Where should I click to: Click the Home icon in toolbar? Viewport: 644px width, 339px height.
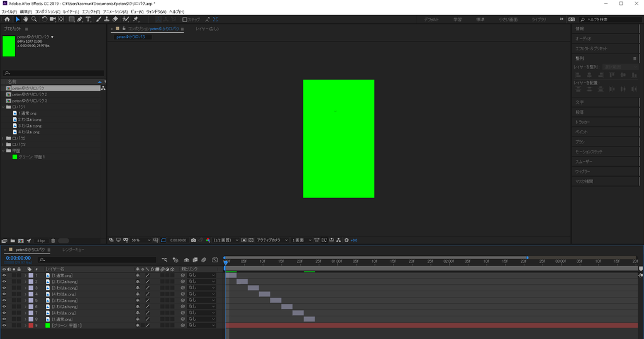point(7,19)
